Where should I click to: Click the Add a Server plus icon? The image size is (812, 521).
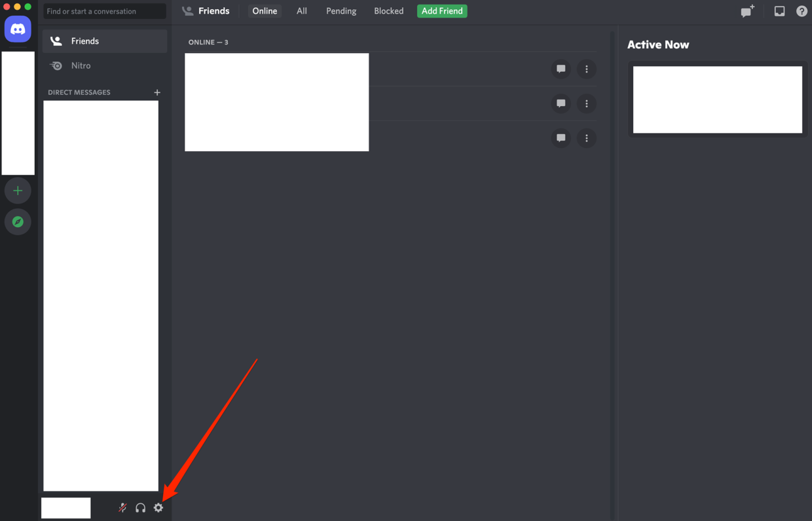[18, 190]
